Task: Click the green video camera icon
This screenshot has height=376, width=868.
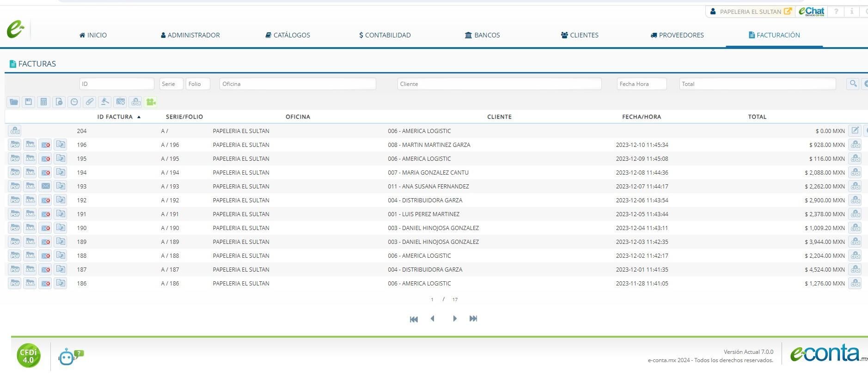Action: pos(151,102)
